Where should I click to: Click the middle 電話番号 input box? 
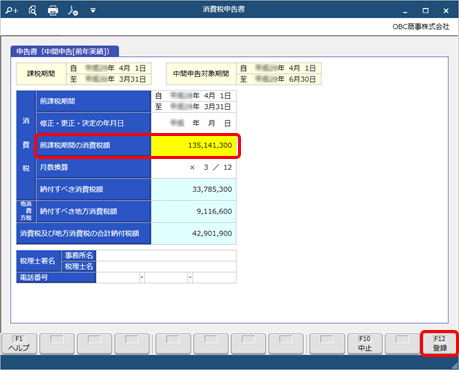coord(166,278)
